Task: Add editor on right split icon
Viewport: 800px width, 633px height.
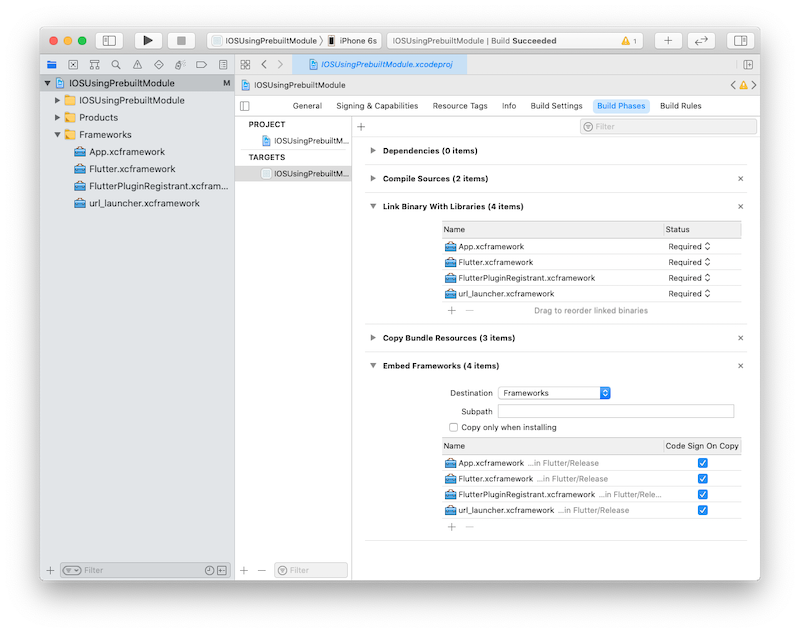Action: [748, 64]
